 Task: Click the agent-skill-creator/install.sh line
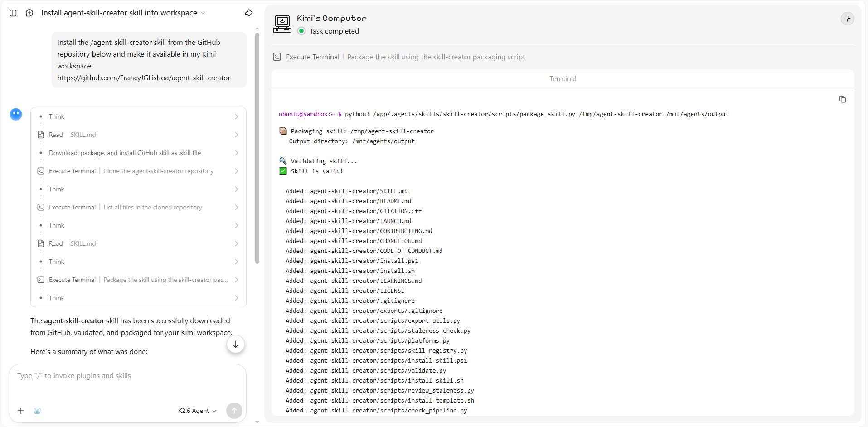(350, 271)
